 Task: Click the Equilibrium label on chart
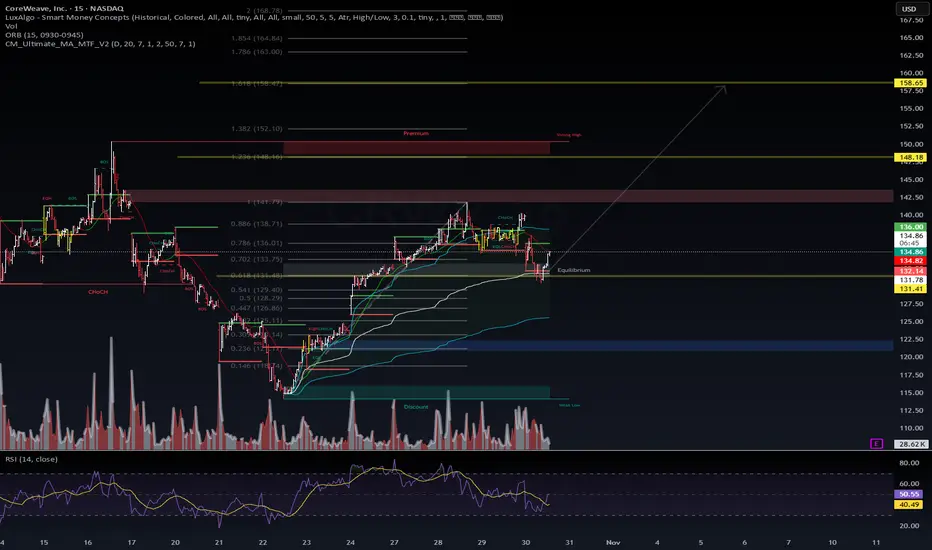tap(574, 270)
